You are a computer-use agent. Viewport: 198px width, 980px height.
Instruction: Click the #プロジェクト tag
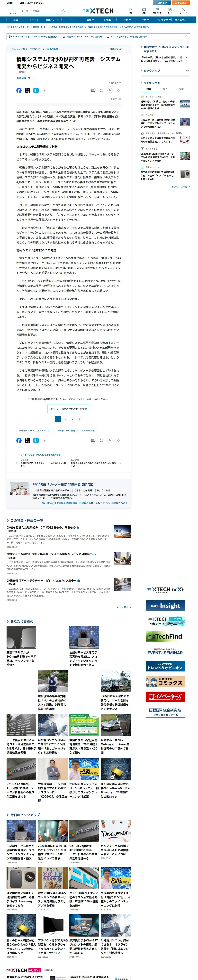coord(88,431)
